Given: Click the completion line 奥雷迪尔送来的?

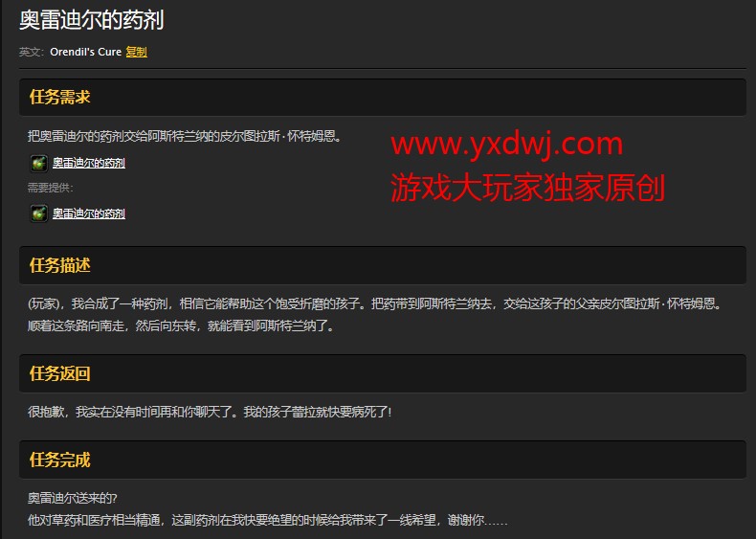Looking at the screenshot, I should tap(72, 498).
